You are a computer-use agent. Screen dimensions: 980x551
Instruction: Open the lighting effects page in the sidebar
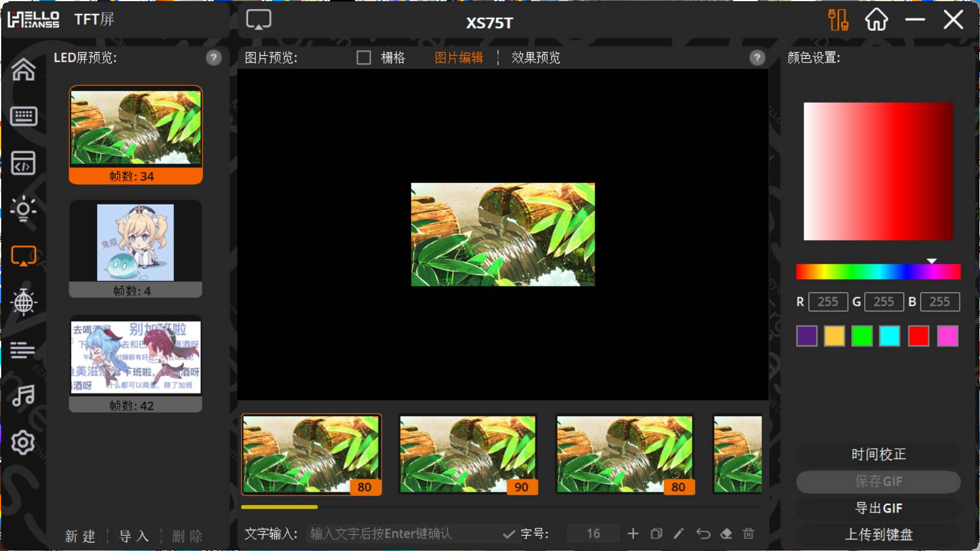pyautogui.click(x=23, y=209)
